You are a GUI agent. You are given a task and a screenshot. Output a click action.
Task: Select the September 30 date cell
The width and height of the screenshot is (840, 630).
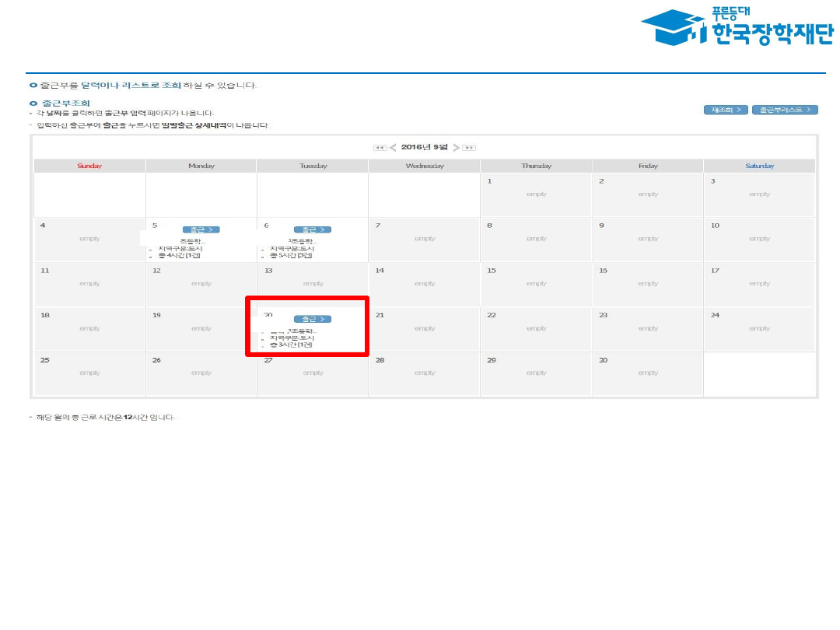coord(647,373)
